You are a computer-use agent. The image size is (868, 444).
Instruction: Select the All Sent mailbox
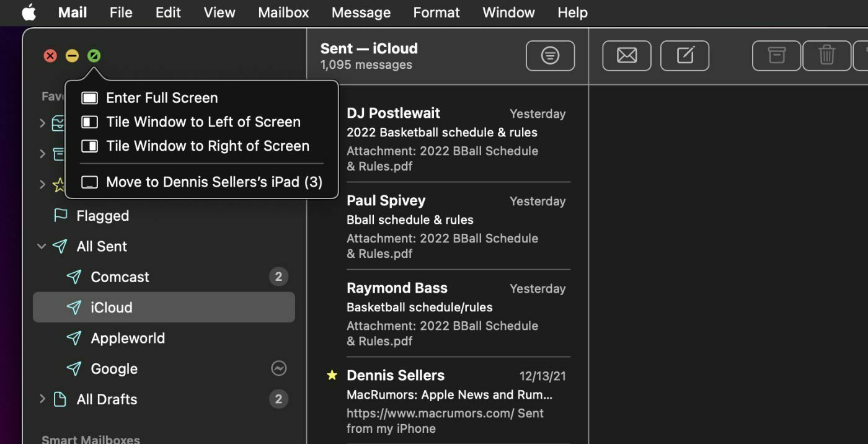tap(164, 246)
